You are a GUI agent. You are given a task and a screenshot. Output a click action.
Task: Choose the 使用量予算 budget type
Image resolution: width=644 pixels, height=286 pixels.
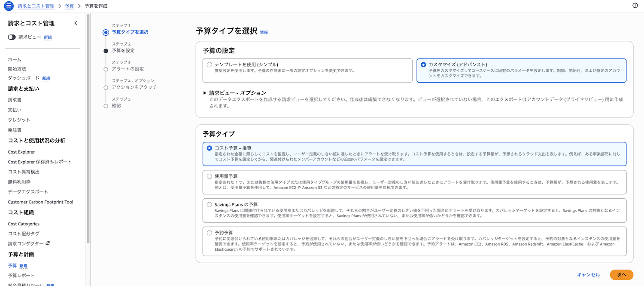210,176
